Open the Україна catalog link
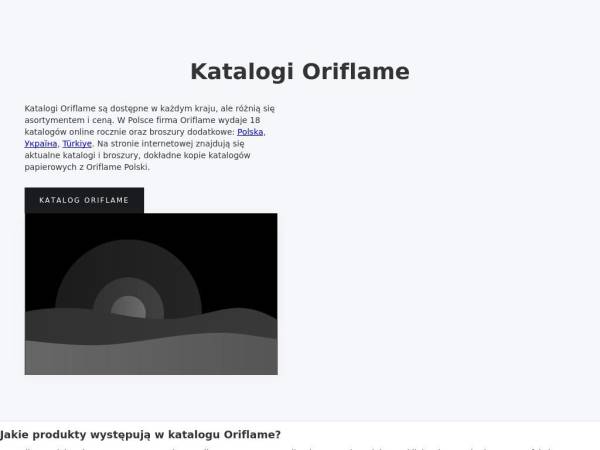The width and height of the screenshot is (600, 450). (41, 144)
